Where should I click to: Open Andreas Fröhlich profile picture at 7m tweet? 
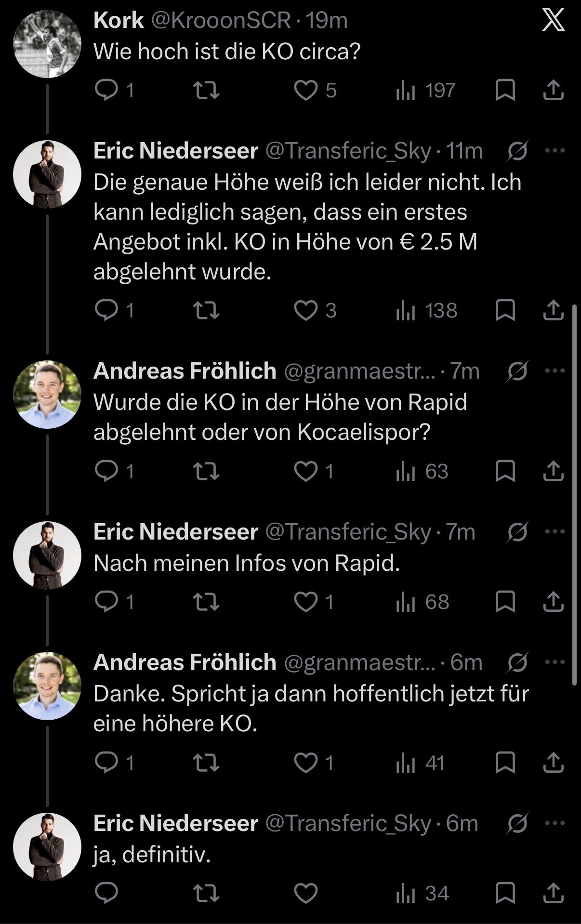click(47, 394)
